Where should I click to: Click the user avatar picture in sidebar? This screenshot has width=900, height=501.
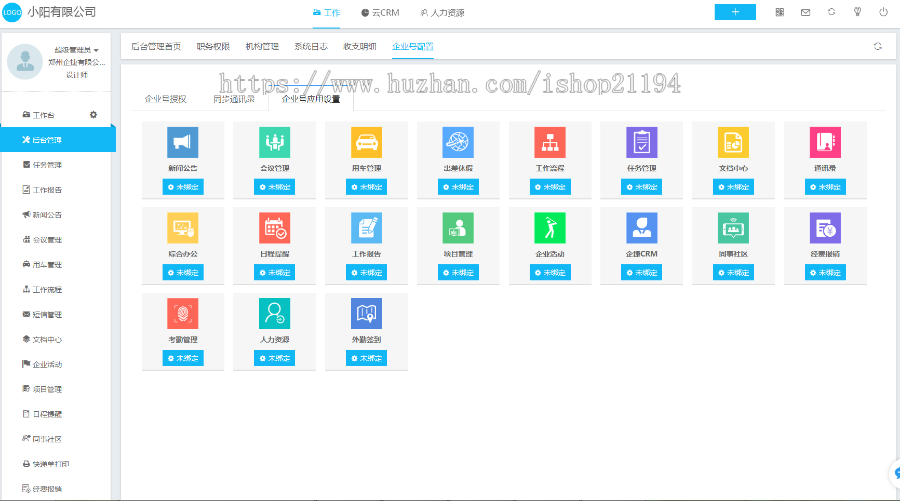tap(25, 61)
